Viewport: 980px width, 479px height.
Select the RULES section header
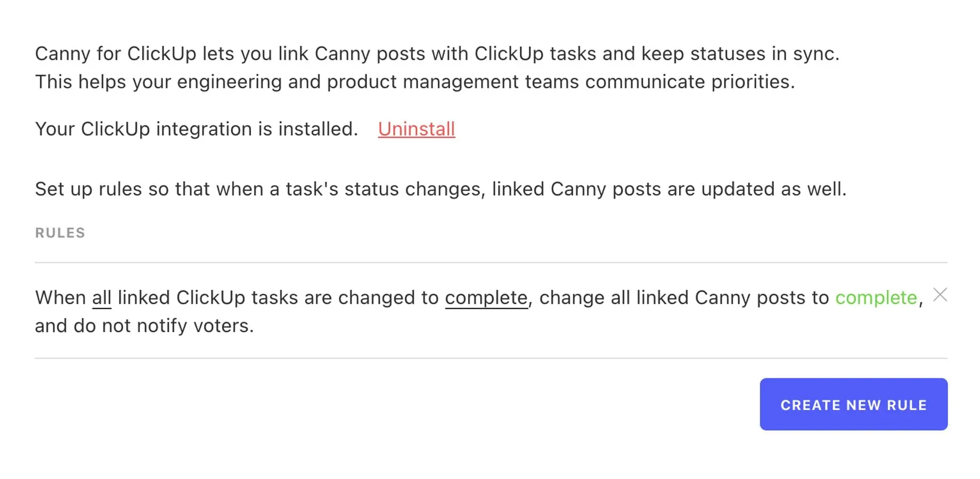[x=60, y=233]
